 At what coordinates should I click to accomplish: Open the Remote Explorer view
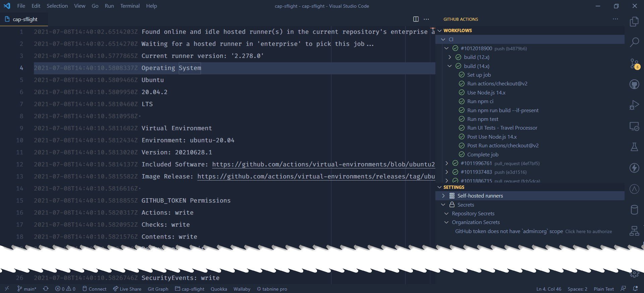[634, 126]
